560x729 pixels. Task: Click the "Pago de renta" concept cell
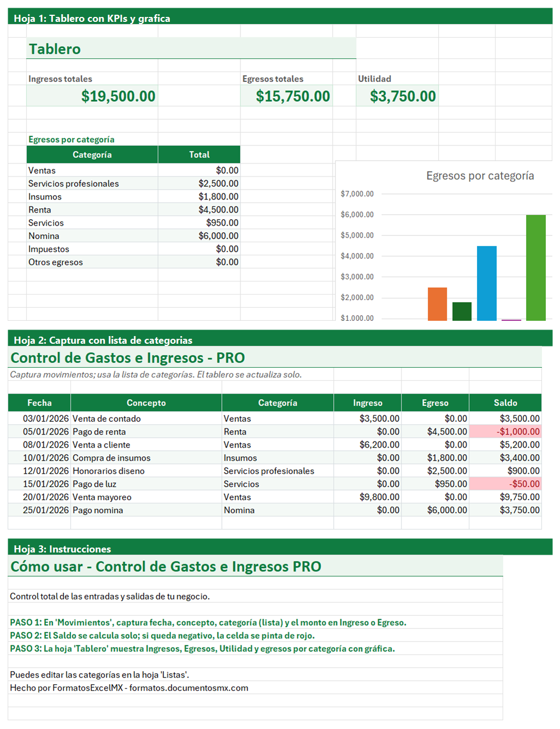click(x=146, y=432)
